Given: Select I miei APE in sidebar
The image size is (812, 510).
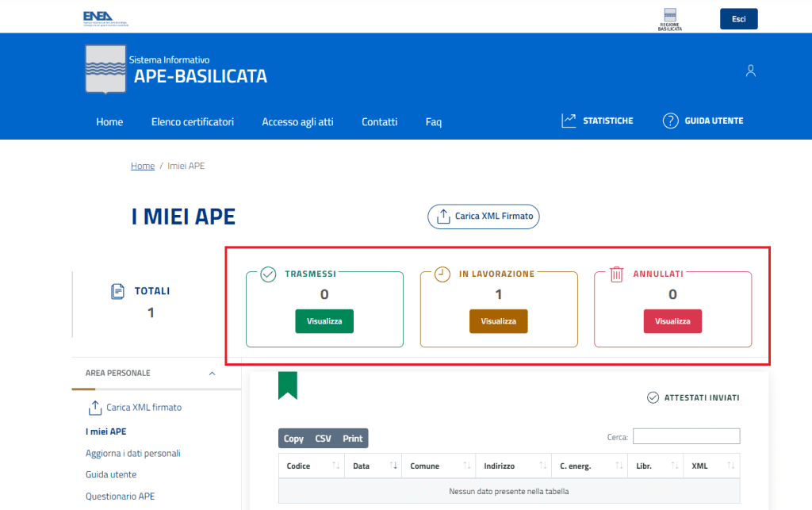Looking at the screenshot, I should [105, 431].
